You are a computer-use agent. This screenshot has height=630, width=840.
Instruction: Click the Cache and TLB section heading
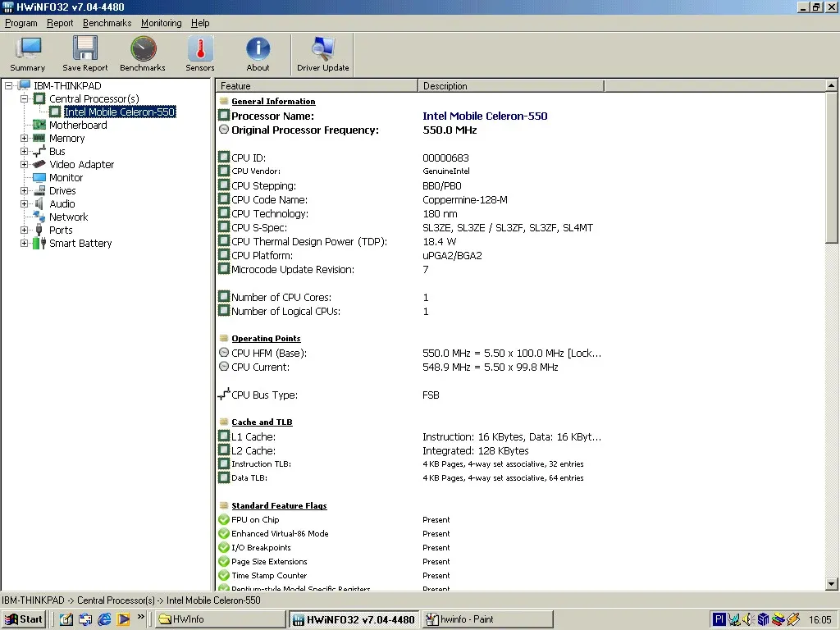pyautogui.click(x=262, y=422)
